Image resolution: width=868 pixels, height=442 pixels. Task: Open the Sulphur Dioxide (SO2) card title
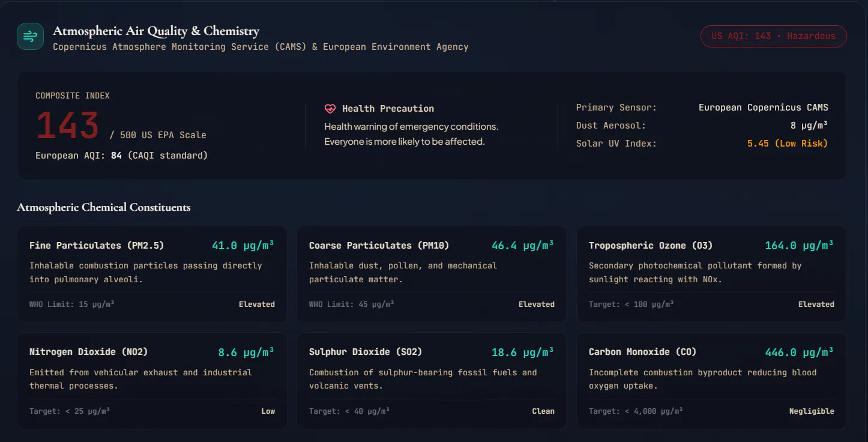click(x=366, y=352)
